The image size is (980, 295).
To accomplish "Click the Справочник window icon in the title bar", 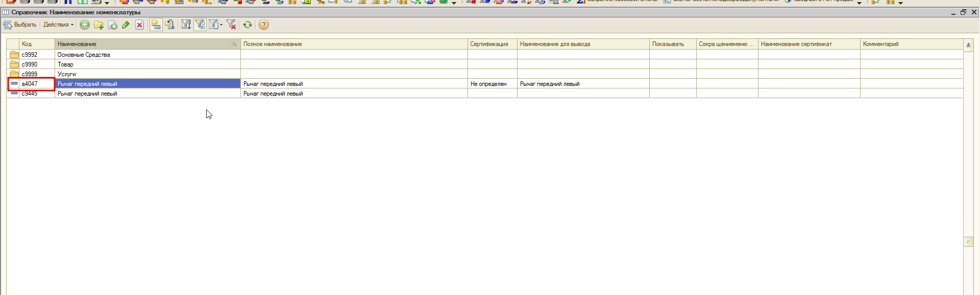I will click(6, 12).
